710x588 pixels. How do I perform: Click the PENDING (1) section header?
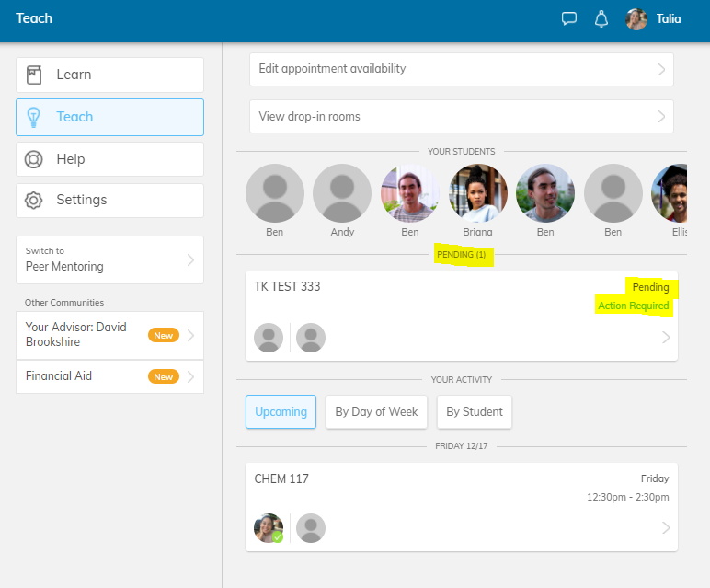click(x=462, y=255)
